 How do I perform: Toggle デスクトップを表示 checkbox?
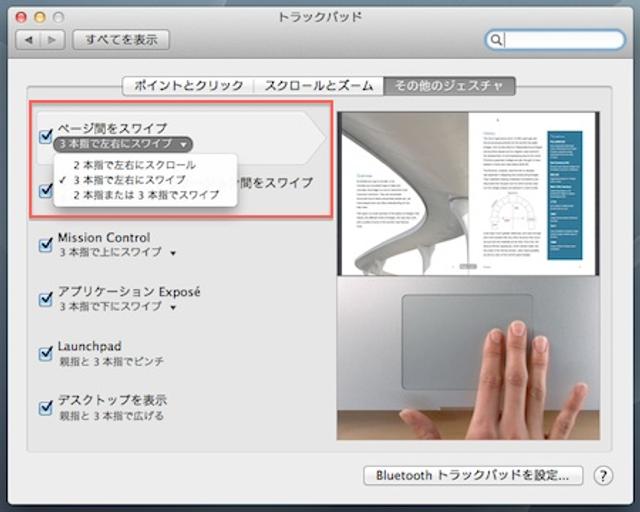[x=45, y=407]
